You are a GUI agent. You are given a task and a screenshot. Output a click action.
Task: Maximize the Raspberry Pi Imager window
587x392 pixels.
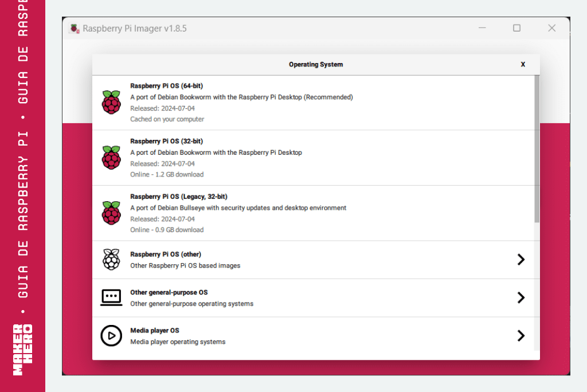(x=516, y=28)
